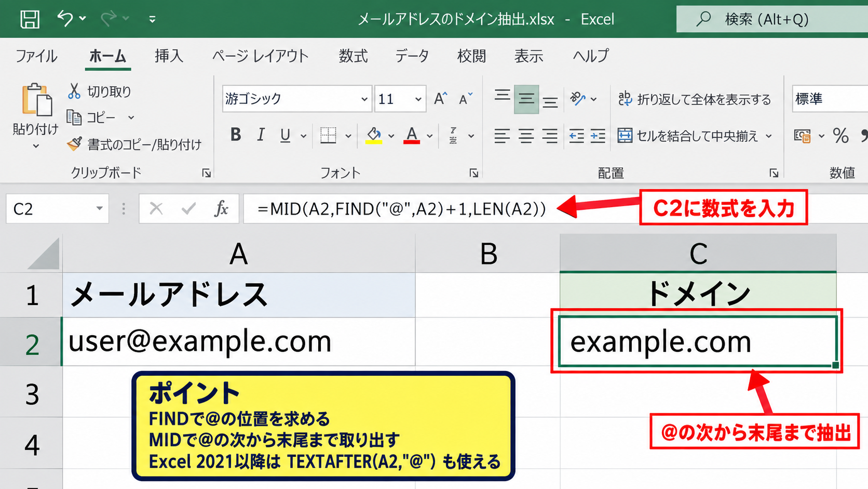Image resolution: width=868 pixels, height=489 pixels.
Task: Toggle center horizontal alignment
Action: click(x=526, y=136)
